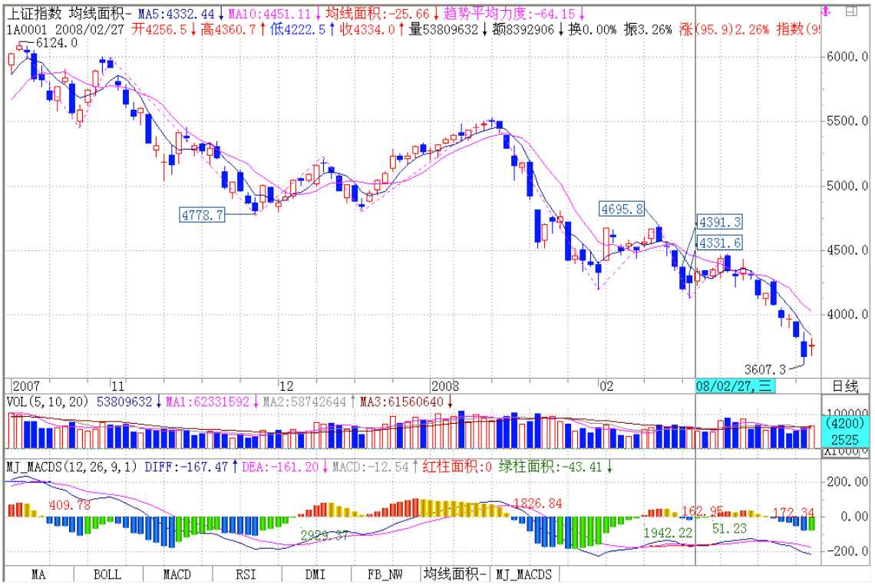
Task: Click the MJ_MACDS(12,26,9,1) indicator label
Action: click(71, 467)
